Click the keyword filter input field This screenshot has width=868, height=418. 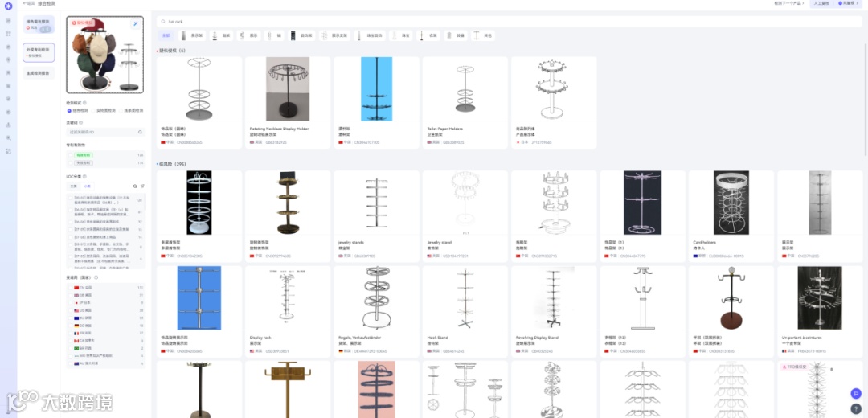click(105, 133)
